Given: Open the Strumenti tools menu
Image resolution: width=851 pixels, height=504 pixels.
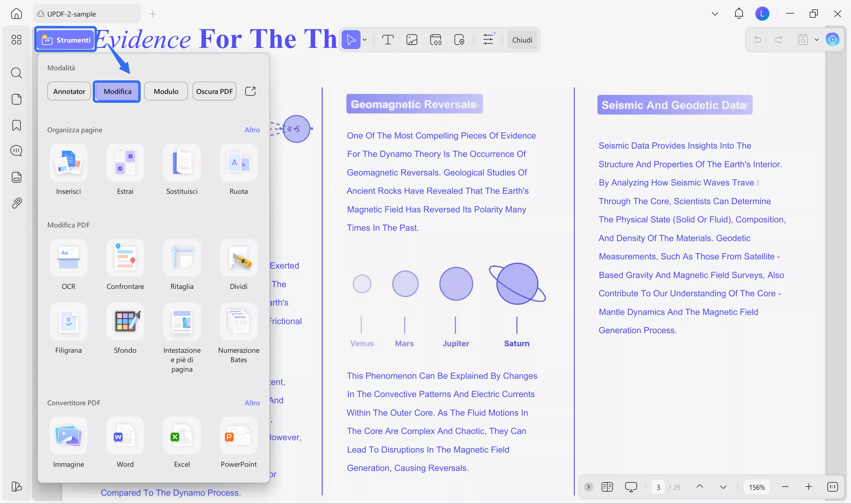Looking at the screenshot, I should [66, 40].
